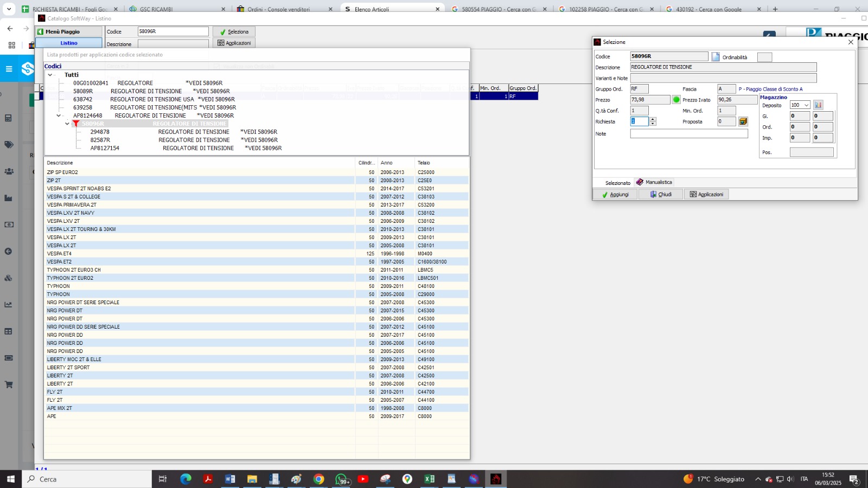
Task: Open warehouse stock chart icon next to Deposito
Action: click(x=818, y=105)
